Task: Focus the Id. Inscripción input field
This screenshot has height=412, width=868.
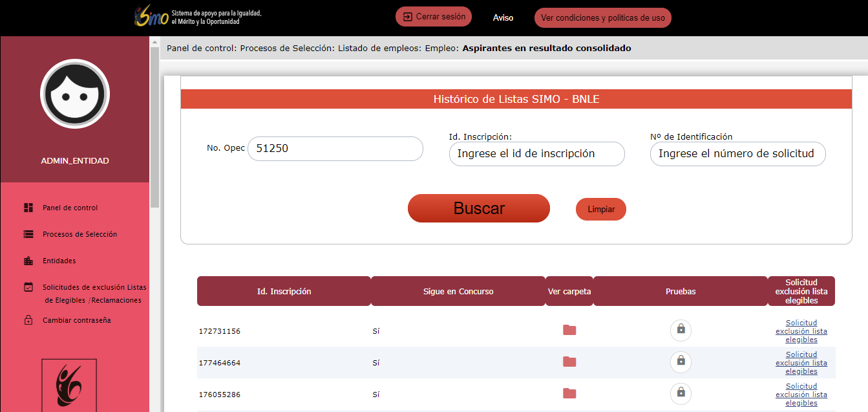Action: 536,154
